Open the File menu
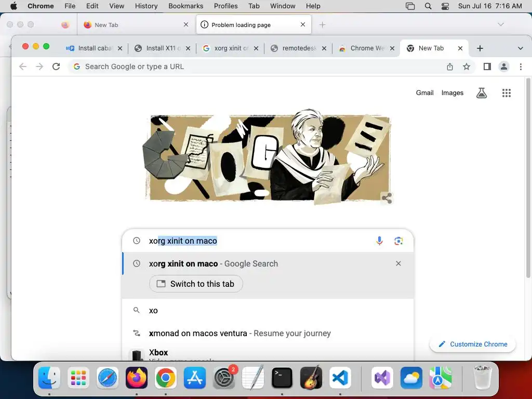 coord(70,6)
